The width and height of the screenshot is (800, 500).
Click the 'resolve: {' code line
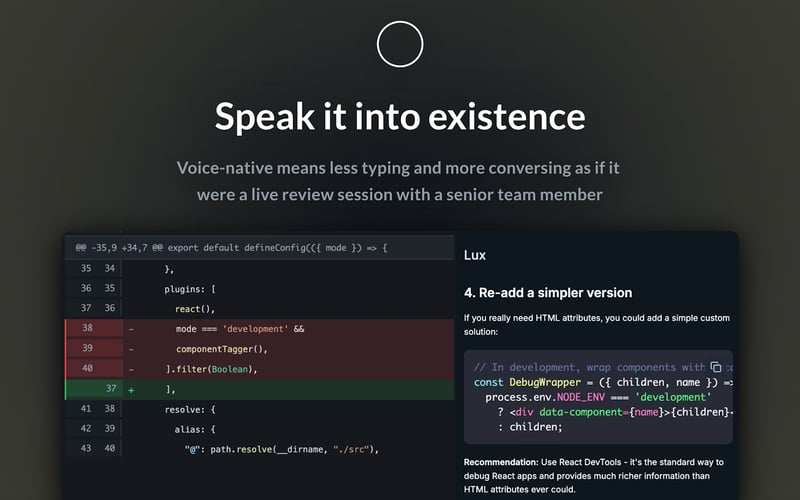click(190, 409)
